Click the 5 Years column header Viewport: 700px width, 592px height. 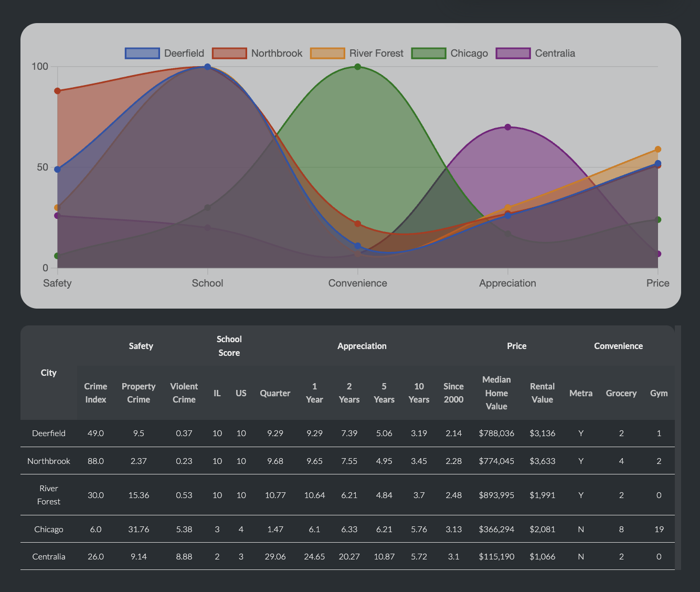(x=384, y=393)
